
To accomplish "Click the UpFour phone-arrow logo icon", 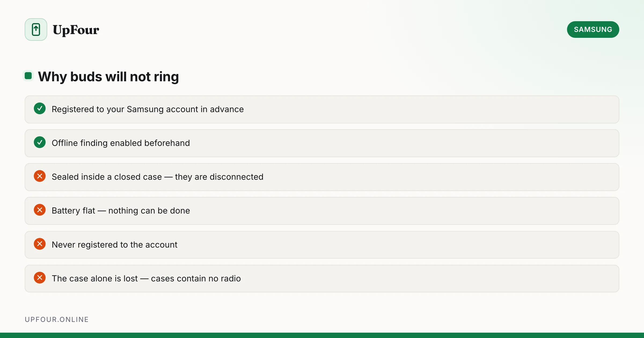I will pyautogui.click(x=36, y=30).
